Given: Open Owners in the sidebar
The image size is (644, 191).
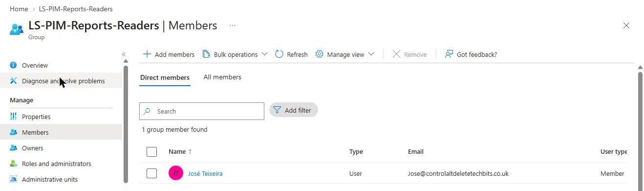Looking at the screenshot, I should (61, 148).
